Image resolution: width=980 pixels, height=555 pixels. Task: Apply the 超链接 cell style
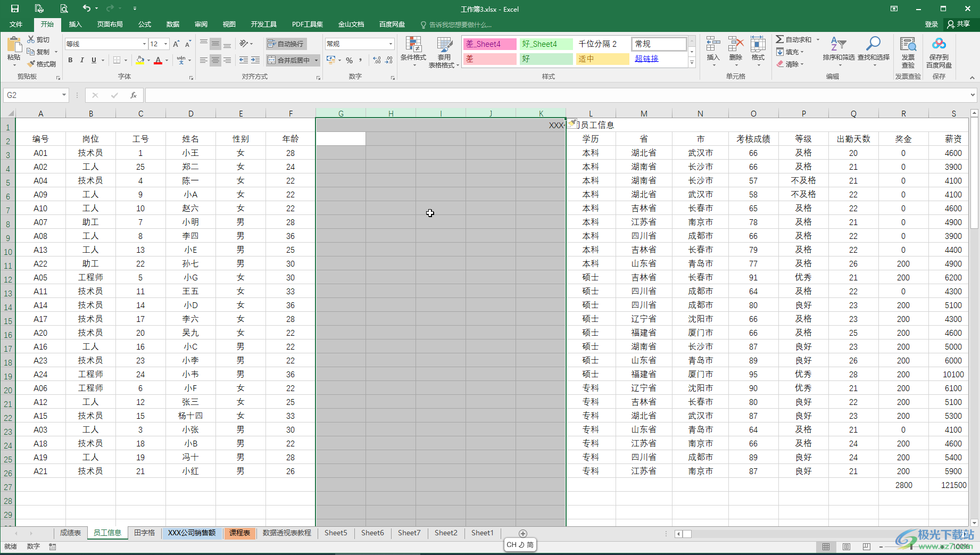[658, 59]
